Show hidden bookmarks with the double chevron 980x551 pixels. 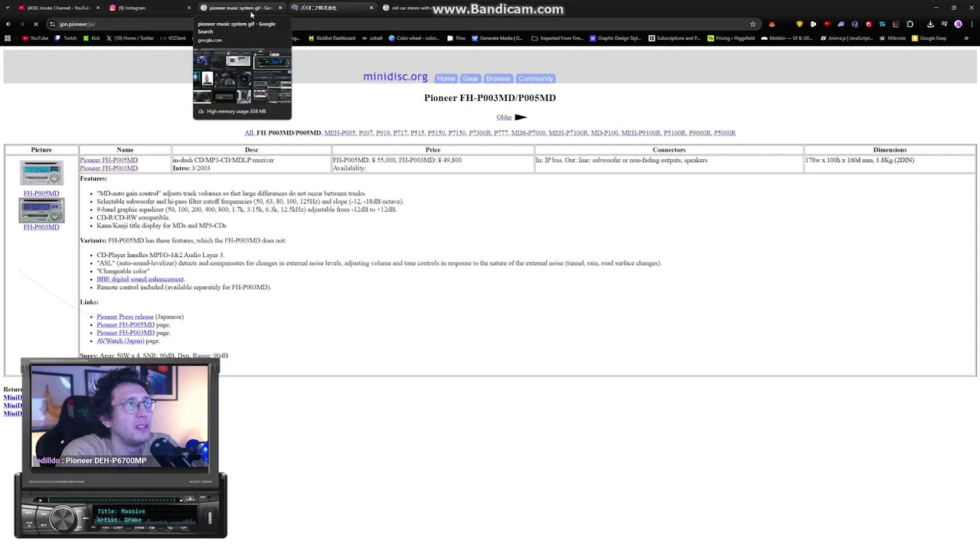966,38
